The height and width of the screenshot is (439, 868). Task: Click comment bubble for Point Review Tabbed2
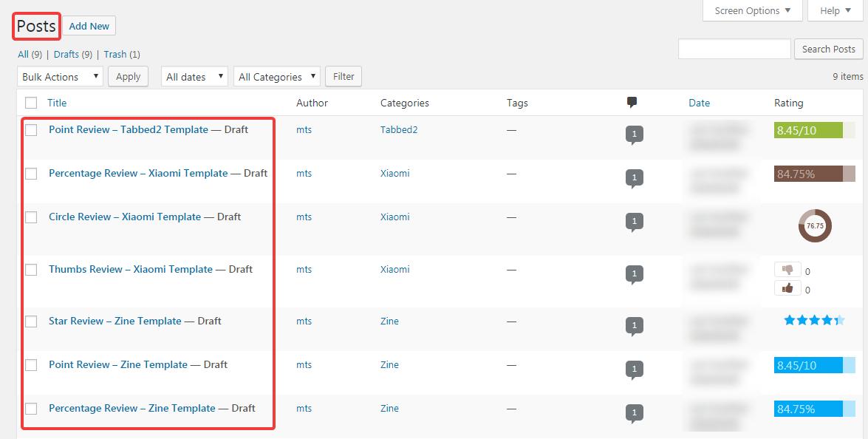click(x=634, y=135)
